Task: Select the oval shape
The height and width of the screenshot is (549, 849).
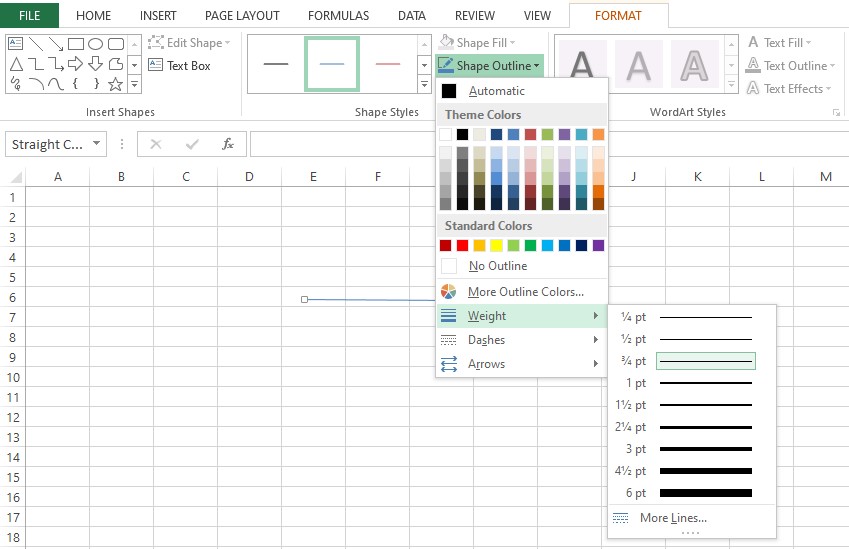Action: click(95, 43)
